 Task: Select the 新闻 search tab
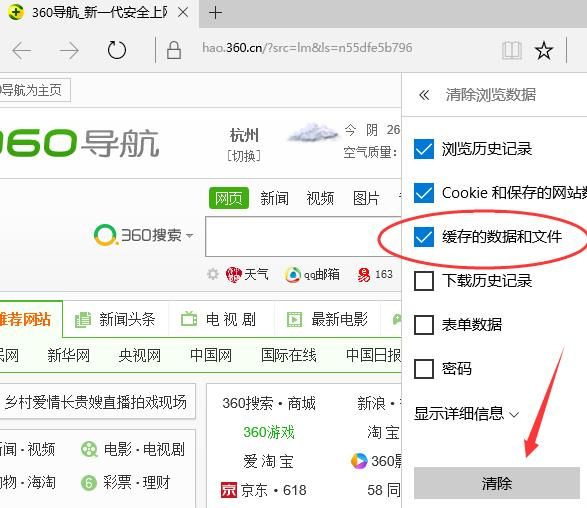[x=274, y=198]
